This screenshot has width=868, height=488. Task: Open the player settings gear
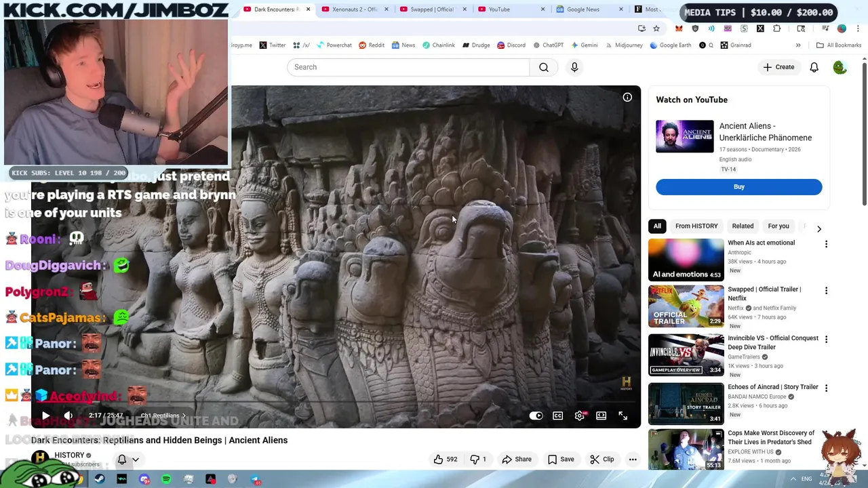(579, 415)
